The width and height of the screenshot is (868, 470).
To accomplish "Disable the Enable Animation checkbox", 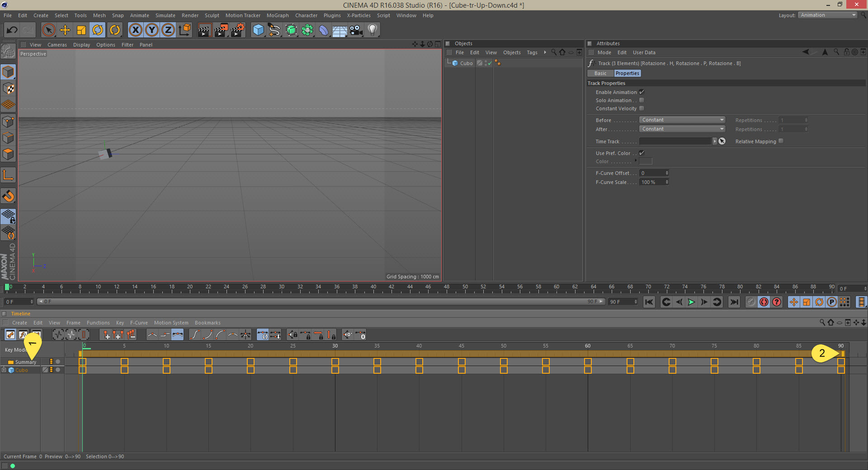I will coord(642,92).
